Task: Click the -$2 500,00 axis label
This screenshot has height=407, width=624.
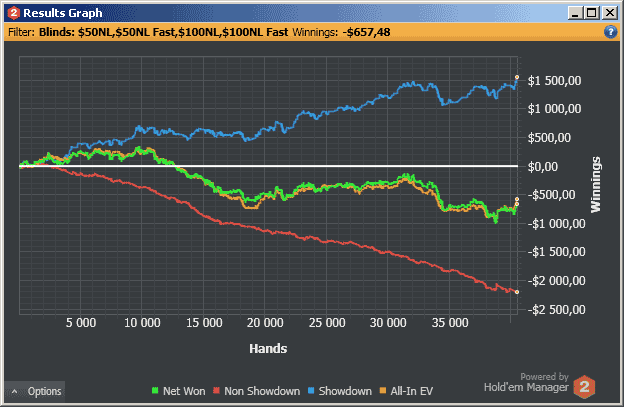Action: pyautogui.click(x=556, y=310)
